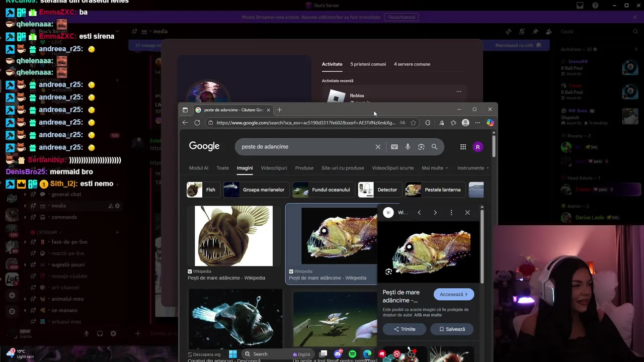
Task: Open the Află mai multe link
Action: pyautogui.click(x=428, y=315)
